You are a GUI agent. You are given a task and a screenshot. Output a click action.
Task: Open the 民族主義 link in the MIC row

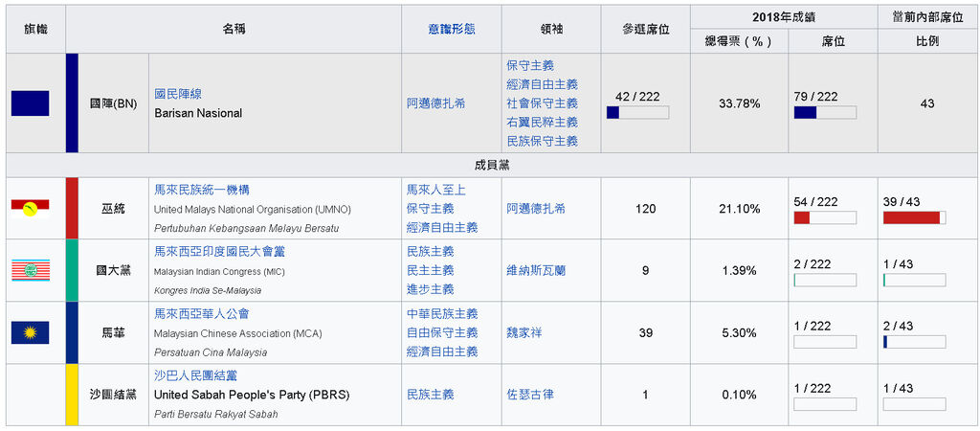[x=431, y=252]
